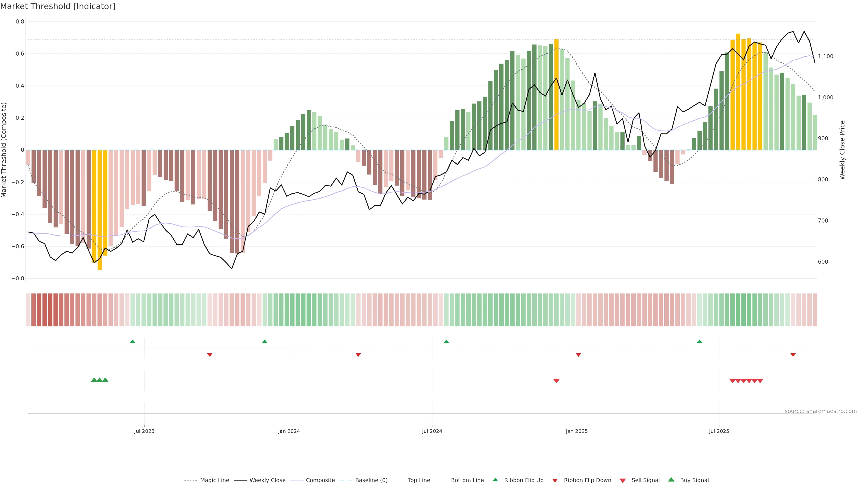
Task: Toggle the Top Line legend entry
Action: 419,480
